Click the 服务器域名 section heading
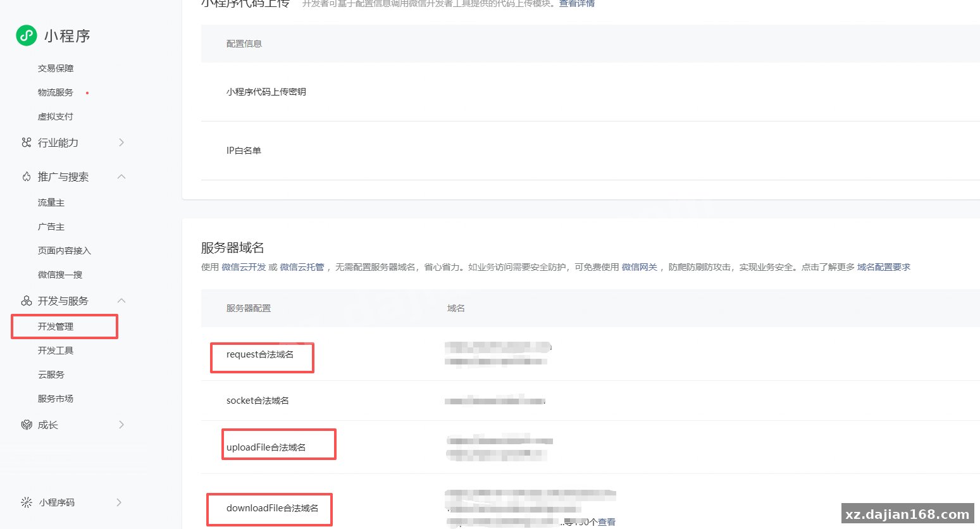The height and width of the screenshot is (529, 980). 233,247
